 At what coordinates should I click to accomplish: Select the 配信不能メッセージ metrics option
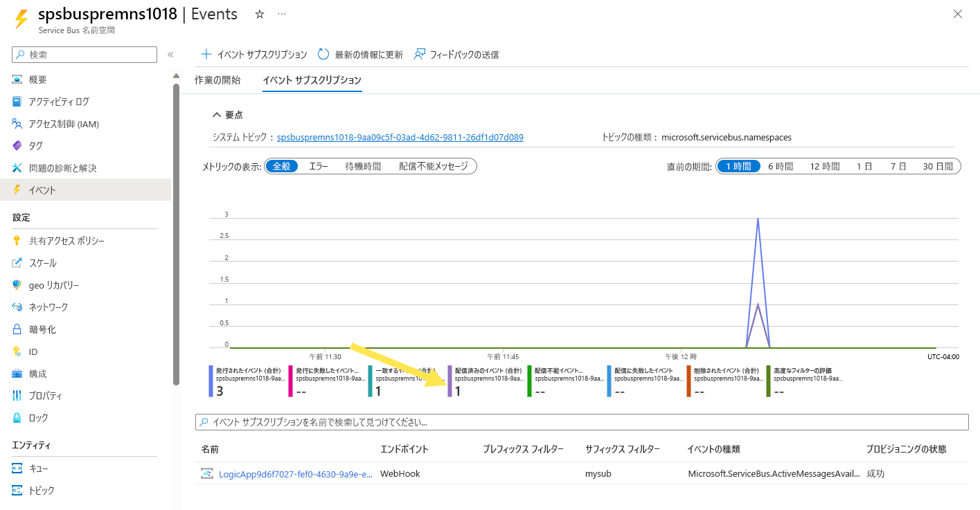pyautogui.click(x=434, y=166)
